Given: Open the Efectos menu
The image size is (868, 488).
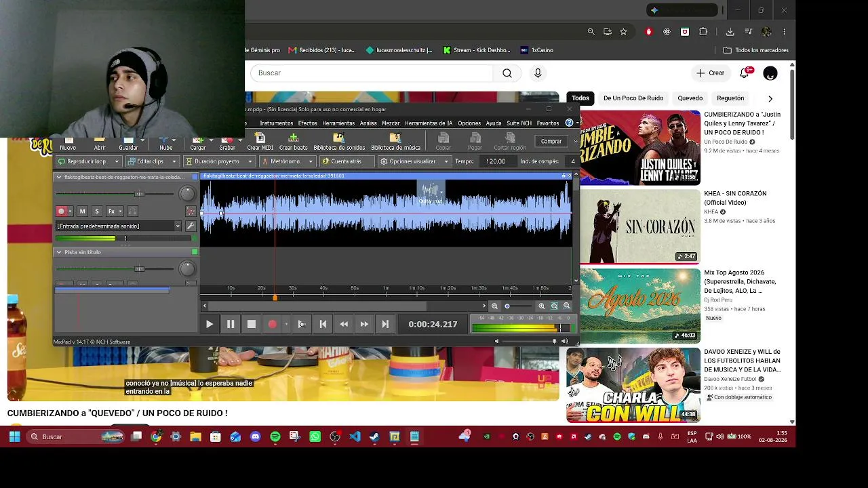Looking at the screenshot, I should (308, 123).
